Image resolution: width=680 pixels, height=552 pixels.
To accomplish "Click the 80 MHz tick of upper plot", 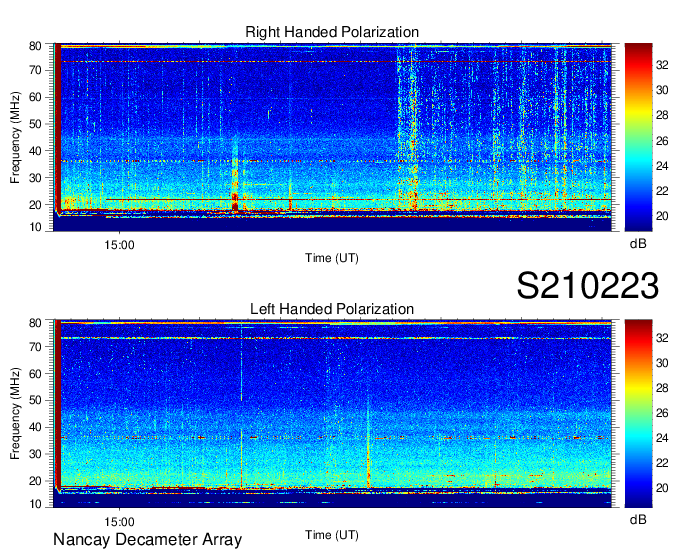I will (x=35, y=46).
